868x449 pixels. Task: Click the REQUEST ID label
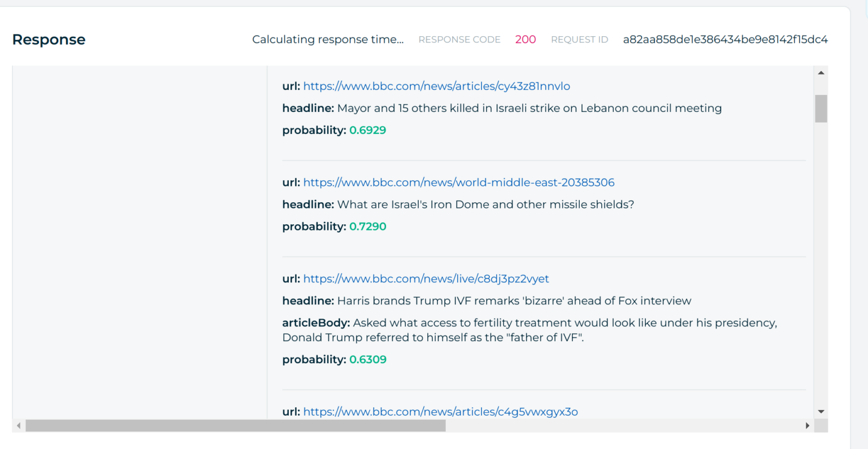579,39
